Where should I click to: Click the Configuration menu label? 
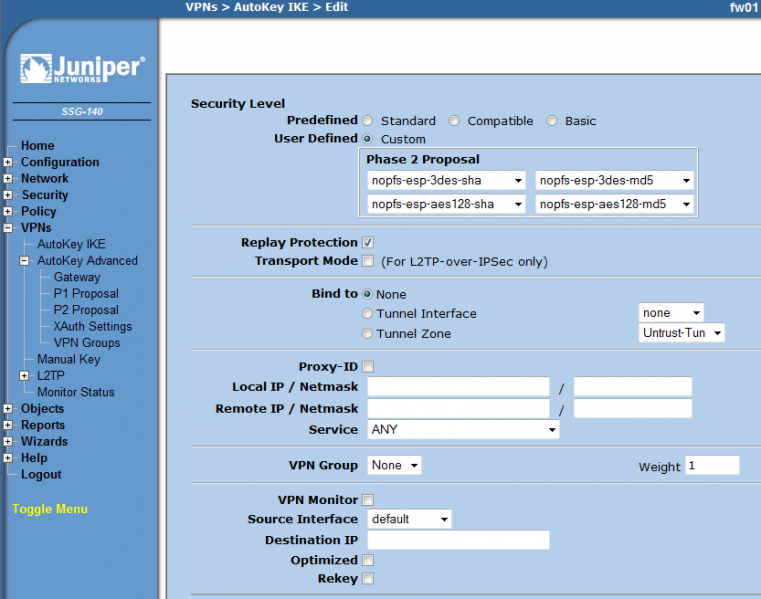point(60,162)
